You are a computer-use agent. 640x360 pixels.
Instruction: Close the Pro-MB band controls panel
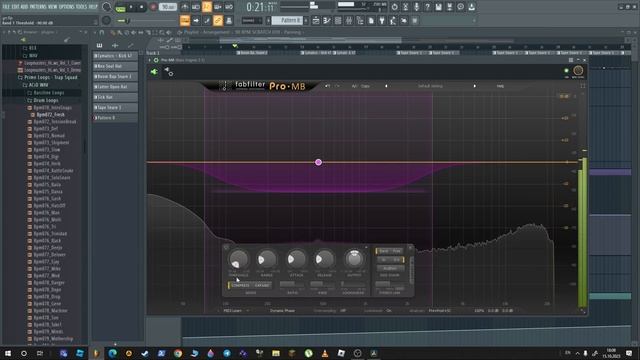(x=410, y=248)
